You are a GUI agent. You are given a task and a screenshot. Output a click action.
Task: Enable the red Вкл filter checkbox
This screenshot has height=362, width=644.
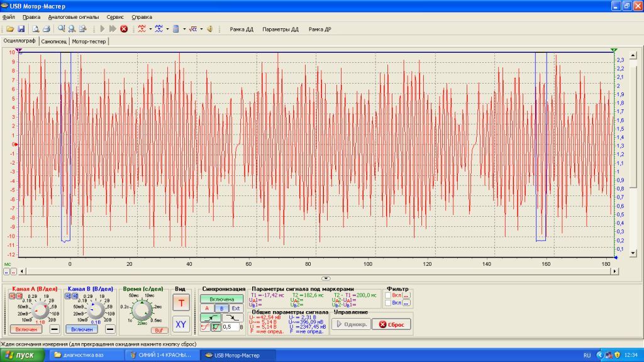click(387, 295)
